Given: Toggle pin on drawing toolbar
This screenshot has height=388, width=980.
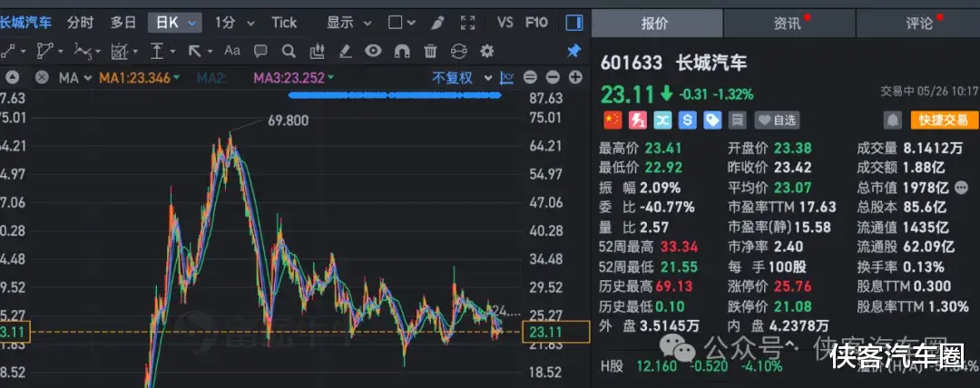Looking at the screenshot, I should point(573,51).
